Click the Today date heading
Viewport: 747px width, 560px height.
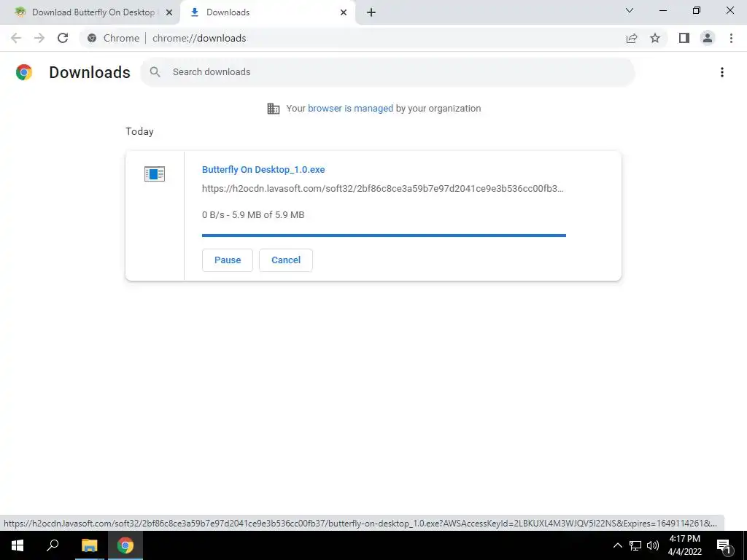pos(139,131)
